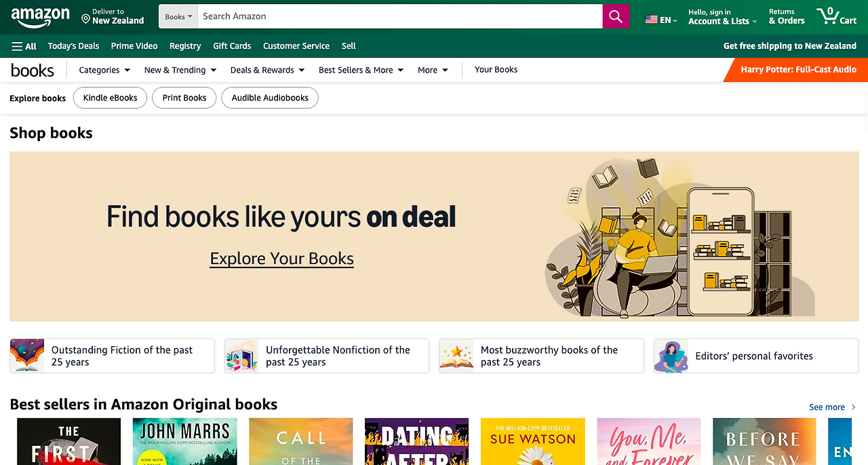Image resolution: width=868 pixels, height=465 pixels.
Task: Expand the Deals & Rewards menu
Action: click(x=267, y=70)
